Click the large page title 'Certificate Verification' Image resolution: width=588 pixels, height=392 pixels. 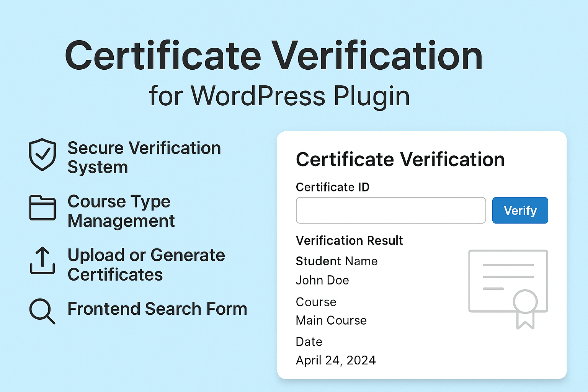coord(274,56)
